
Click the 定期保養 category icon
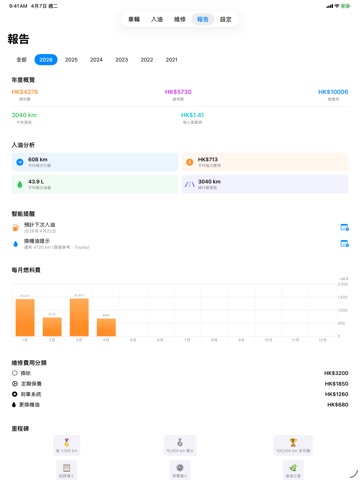point(15,384)
